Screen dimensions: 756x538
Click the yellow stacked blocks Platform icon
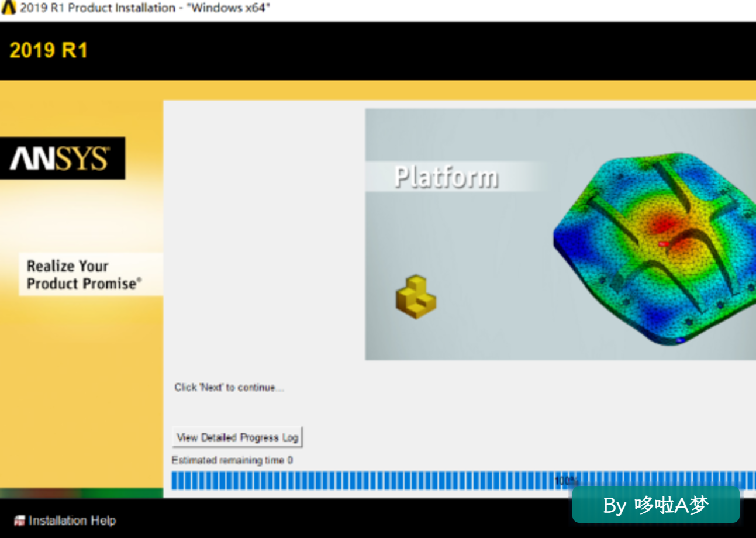tap(416, 297)
